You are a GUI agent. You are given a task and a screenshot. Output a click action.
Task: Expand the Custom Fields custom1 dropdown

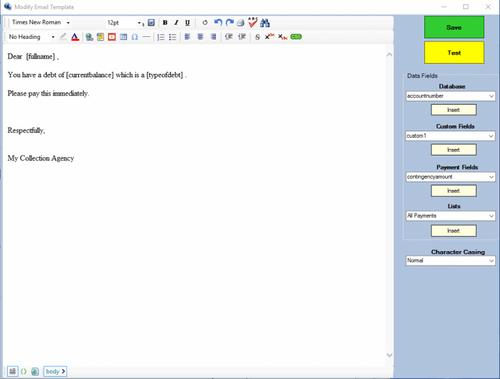click(x=491, y=136)
